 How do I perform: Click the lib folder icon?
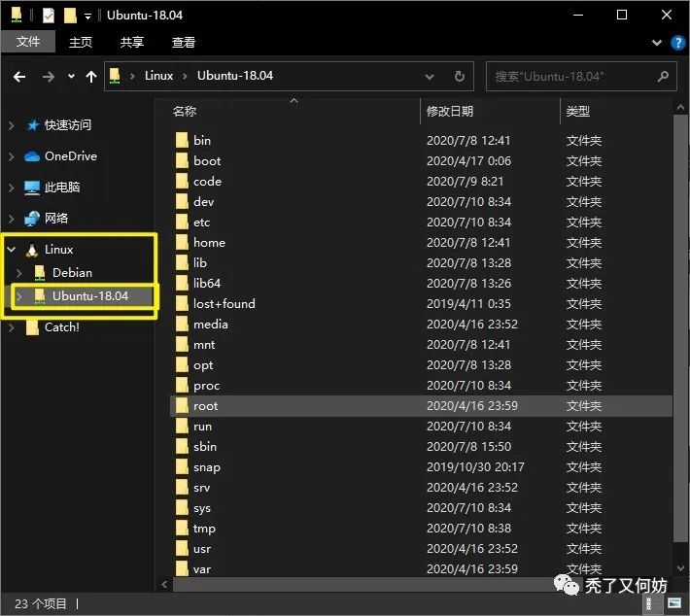click(x=182, y=262)
